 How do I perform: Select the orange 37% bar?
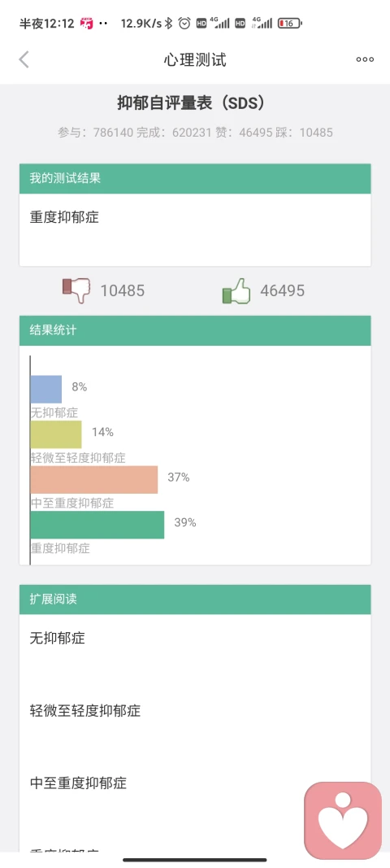point(94,480)
